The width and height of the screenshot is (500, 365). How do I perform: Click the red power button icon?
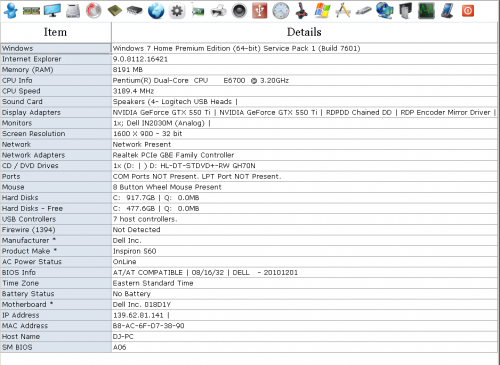[x=468, y=11]
